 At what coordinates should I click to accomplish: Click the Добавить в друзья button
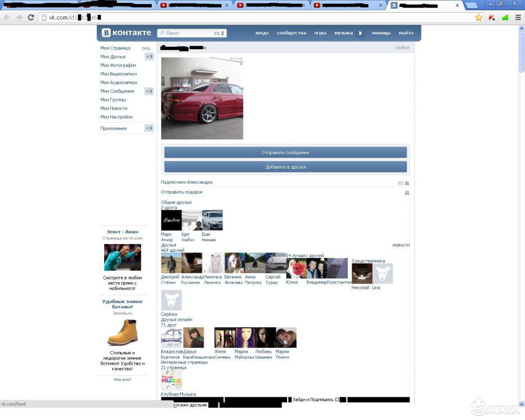point(285,167)
